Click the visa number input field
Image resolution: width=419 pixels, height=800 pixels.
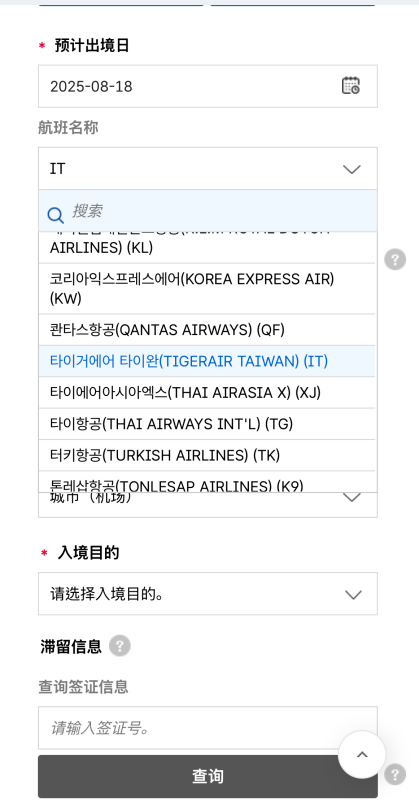[x=208, y=728]
